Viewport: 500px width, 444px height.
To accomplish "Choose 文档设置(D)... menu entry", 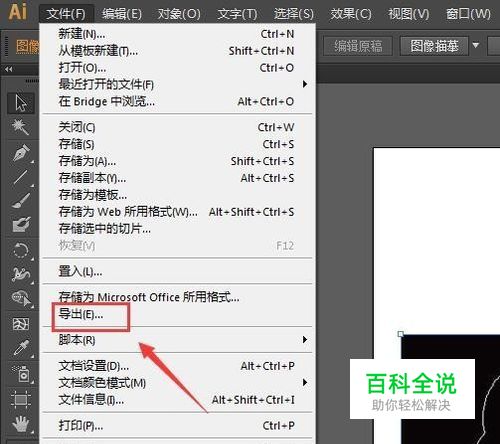I will click(177, 366).
